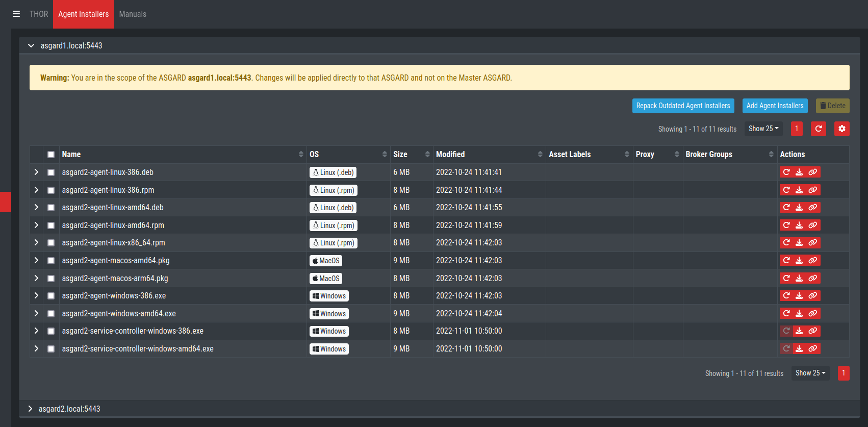
Task: Download asgard2-agent-windows-amd64.exe installer
Action: tap(799, 314)
